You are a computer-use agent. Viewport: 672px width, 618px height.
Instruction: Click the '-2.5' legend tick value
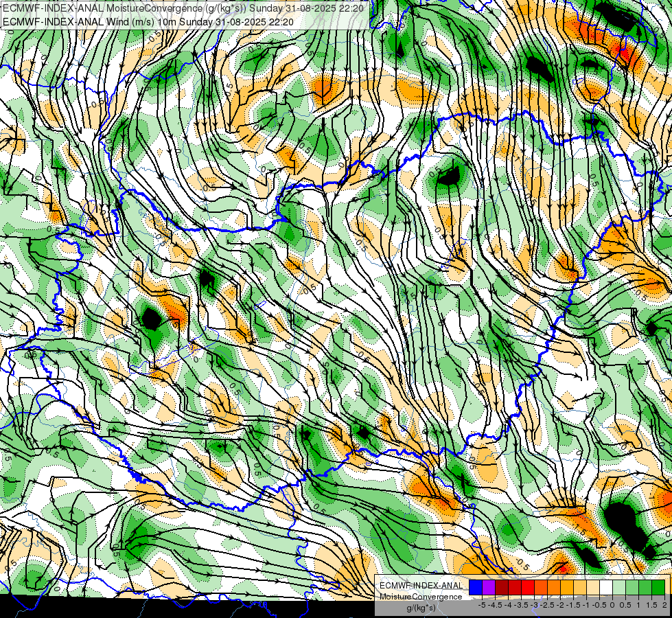pyautogui.click(x=547, y=605)
